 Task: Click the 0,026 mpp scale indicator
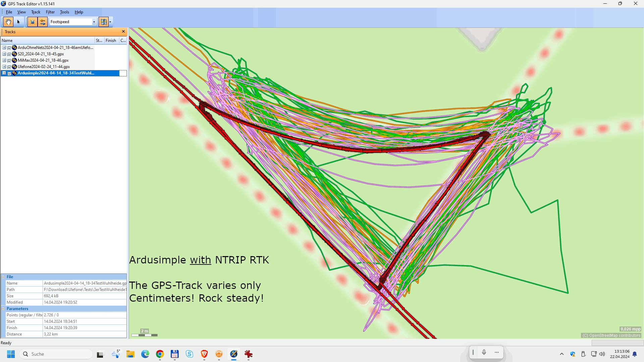[x=630, y=329]
